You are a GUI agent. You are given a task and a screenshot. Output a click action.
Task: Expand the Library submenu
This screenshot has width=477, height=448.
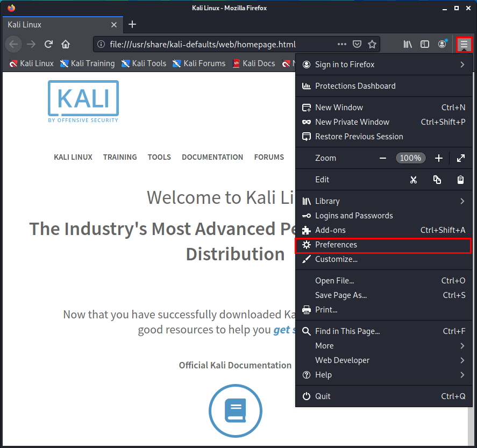pos(383,201)
